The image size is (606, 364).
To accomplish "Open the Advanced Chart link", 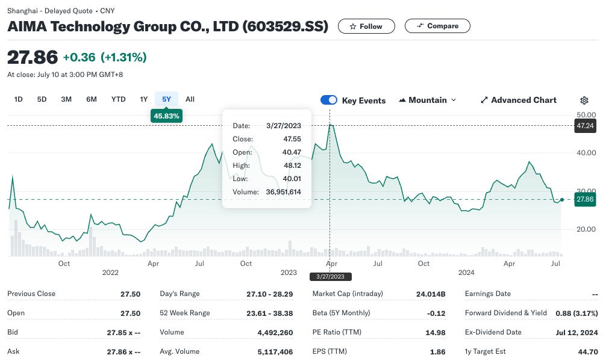I will [519, 100].
